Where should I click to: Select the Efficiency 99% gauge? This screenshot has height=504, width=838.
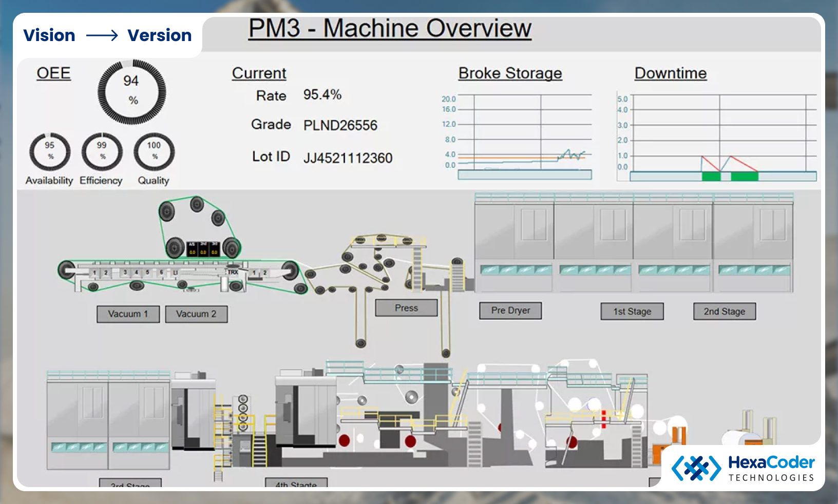(x=102, y=151)
